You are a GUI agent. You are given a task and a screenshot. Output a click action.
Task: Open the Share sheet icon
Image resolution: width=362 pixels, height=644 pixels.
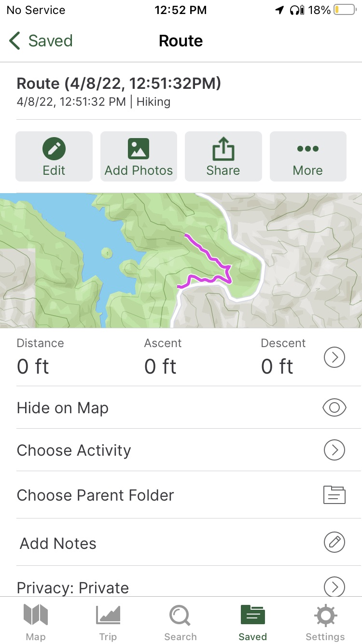coord(223,149)
